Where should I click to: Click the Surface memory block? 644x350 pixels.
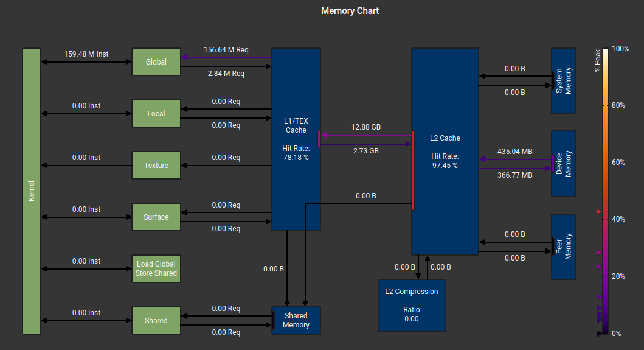click(x=156, y=217)
